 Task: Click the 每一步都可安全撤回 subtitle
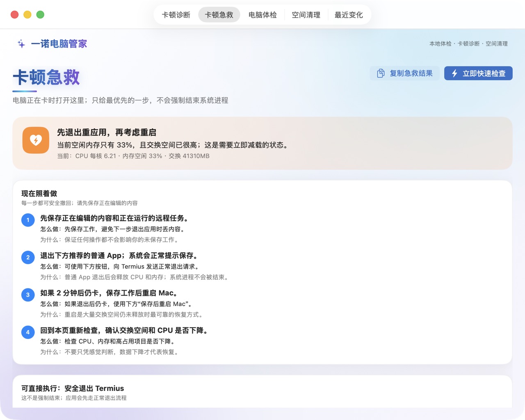(x=80, y=203)
